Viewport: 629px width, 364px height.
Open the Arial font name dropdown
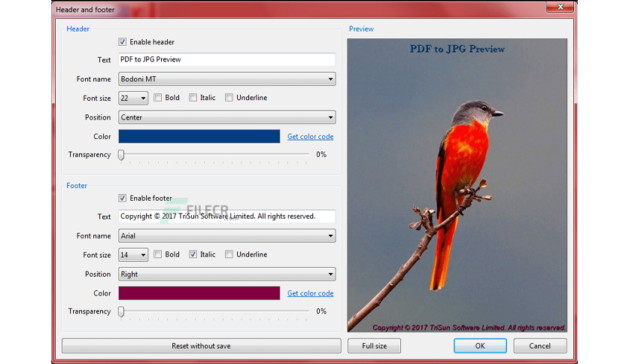coord(226,235)
